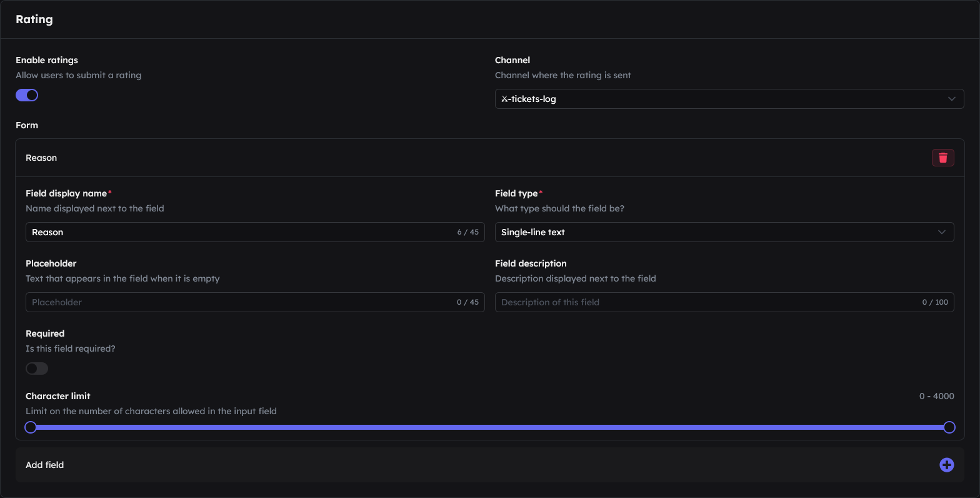Click the plus icon to add field
Viewport: 980px width, 498px height.
946,465
